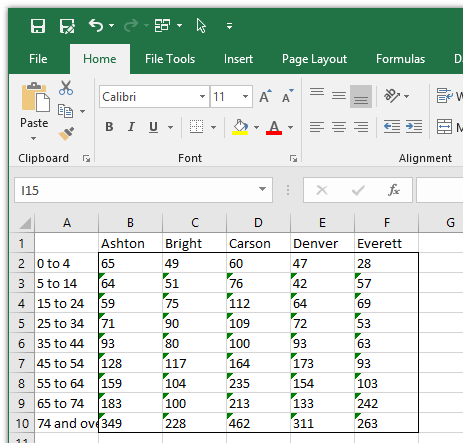Select the Cut scissors icon
The height and width of the screenshot is (443, 463).
[66, 88]
